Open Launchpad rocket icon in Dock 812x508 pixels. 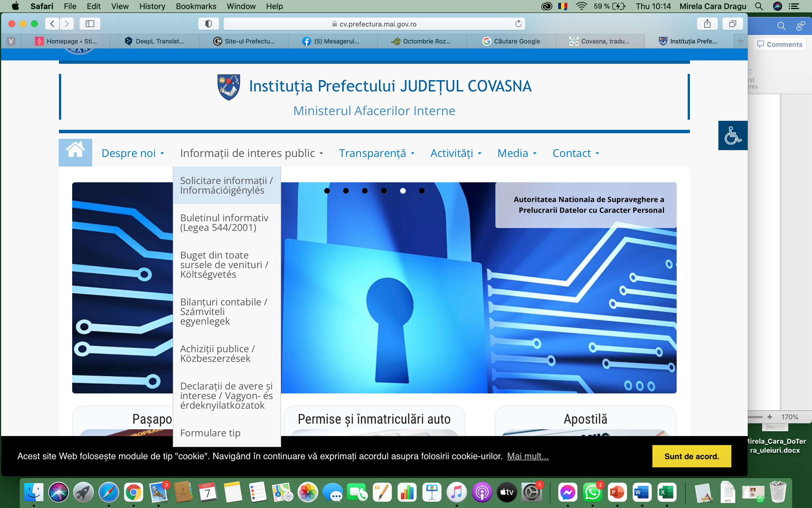[x=83, y=492]
